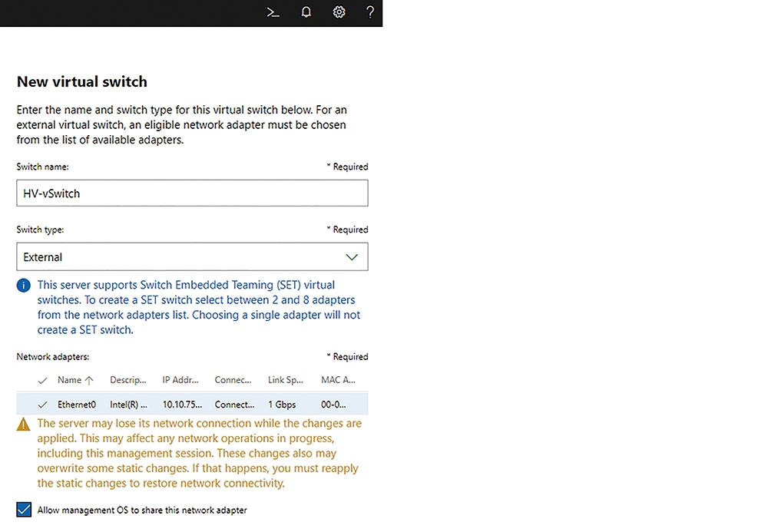Sort by the Connec... column header
Screen dimensions: 768x532
(x=233, y=380)
